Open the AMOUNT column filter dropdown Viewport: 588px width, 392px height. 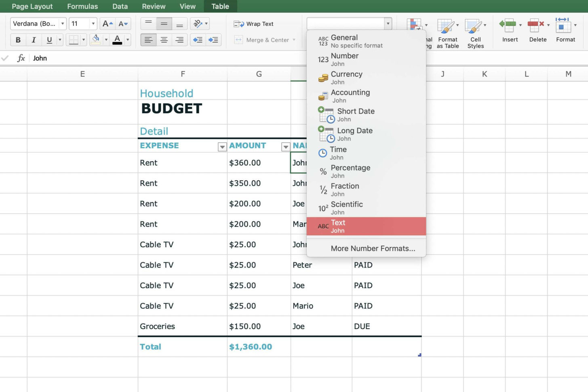click(286, 147)
